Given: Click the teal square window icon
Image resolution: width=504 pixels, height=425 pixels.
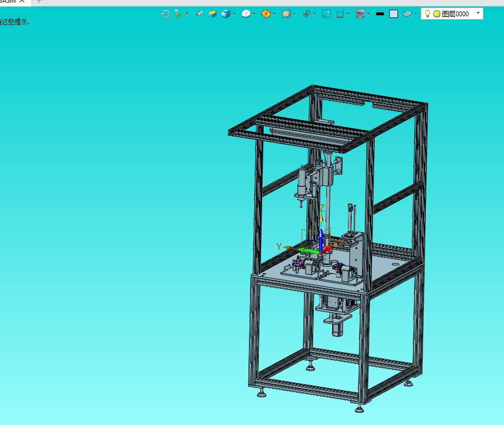Looking at the screenshot, I should [x=326, y=14].
